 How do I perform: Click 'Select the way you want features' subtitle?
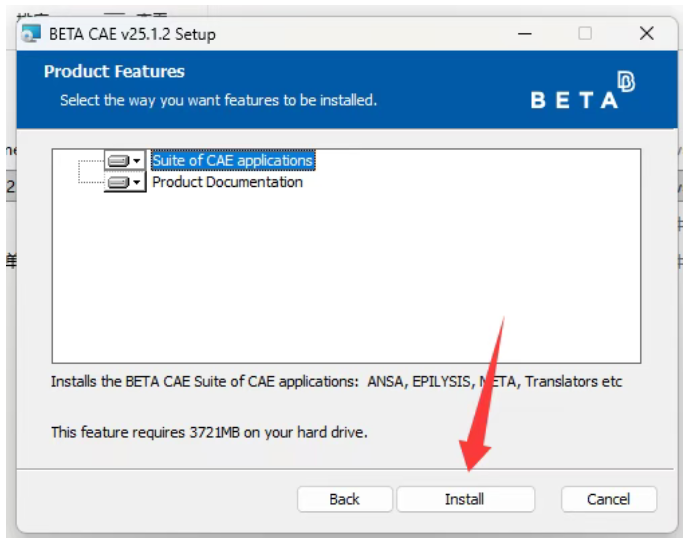tap(218, 100)
